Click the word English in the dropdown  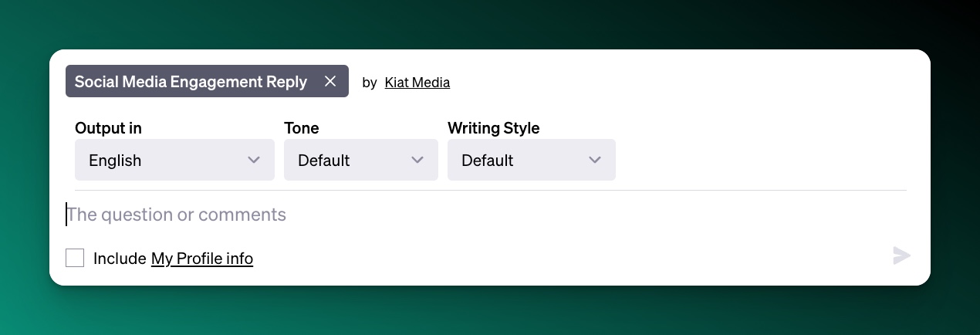tap(115, 161)
